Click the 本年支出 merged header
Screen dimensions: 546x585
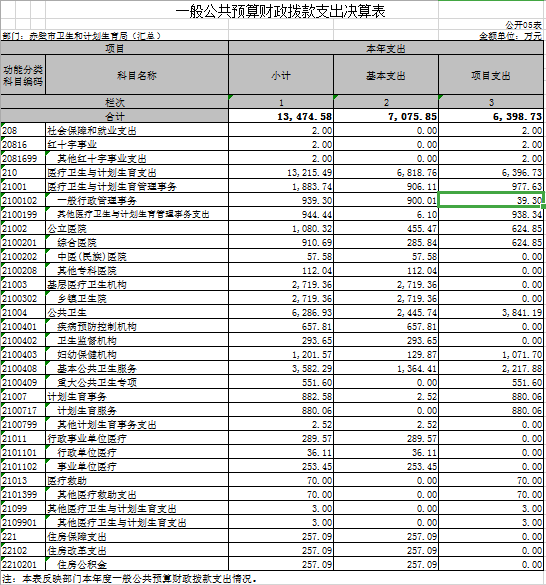(386, 49)
